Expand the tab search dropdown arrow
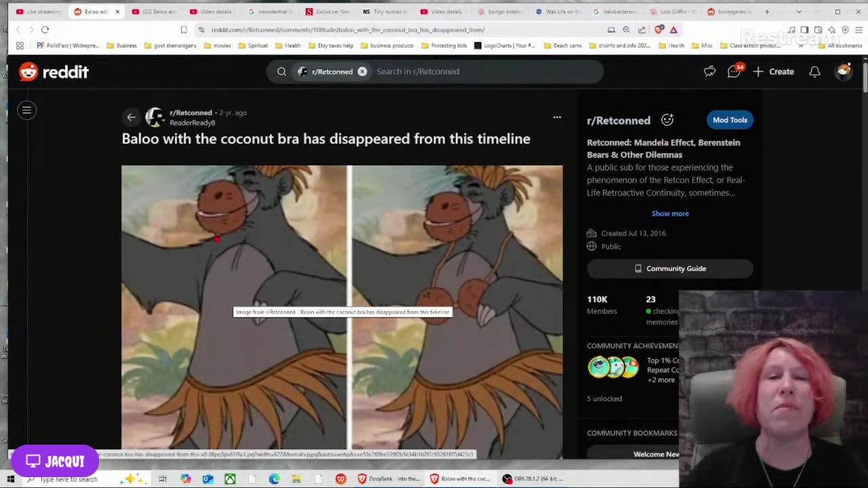The width and height of the screenshot is (868, 488). coord(799,12)
